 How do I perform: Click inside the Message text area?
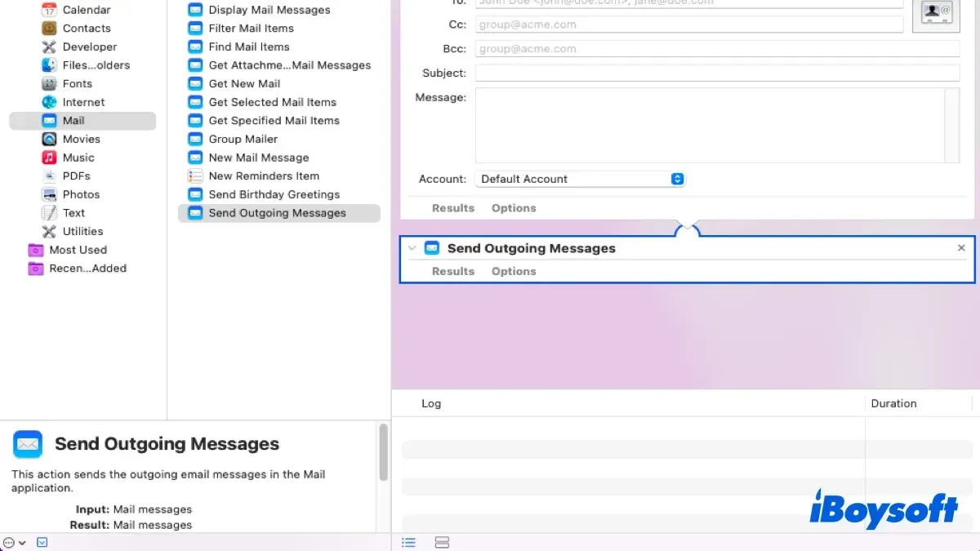[x=710, y=126]
